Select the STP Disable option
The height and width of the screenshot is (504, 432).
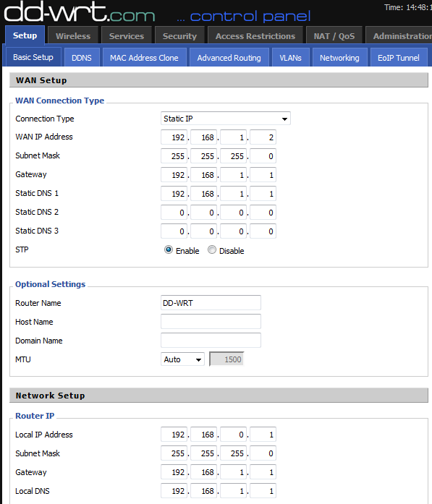tap(211, 249)
